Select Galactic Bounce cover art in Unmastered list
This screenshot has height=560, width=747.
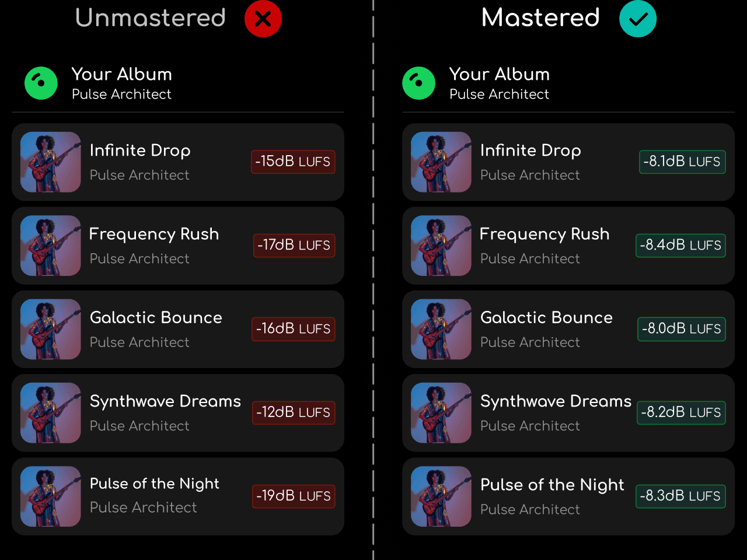tap(51, 329)
